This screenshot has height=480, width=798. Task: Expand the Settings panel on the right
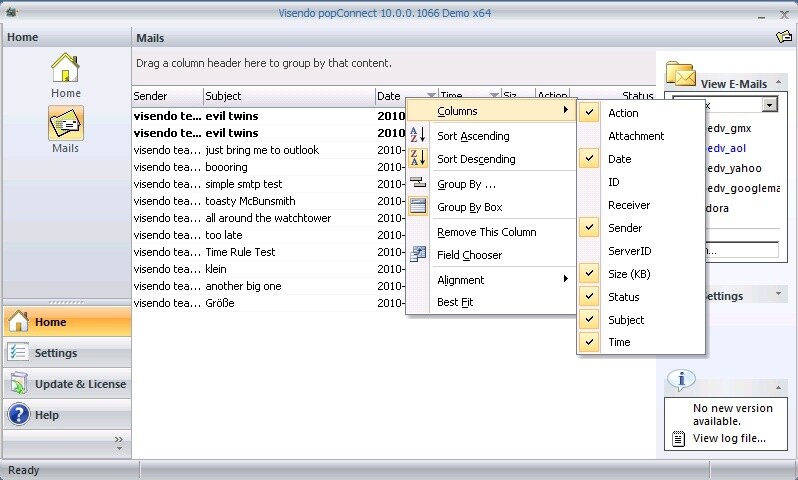point(778,294)
